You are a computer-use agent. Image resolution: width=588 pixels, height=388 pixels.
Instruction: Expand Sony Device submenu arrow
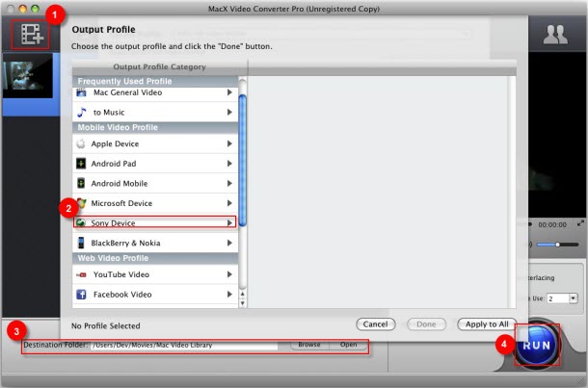pos(229,222)
